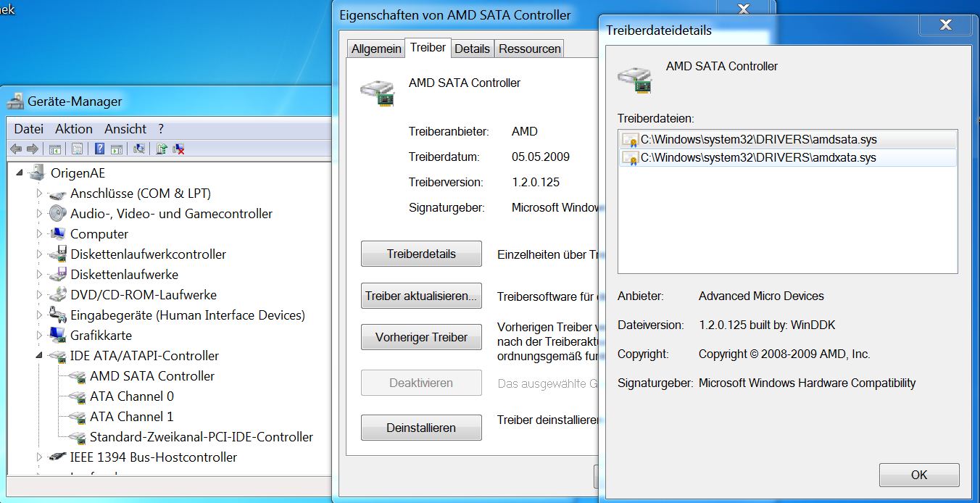This screenshot has height=503, width=980.
Task: Click 'Microsoft Windows Hardware Compatibility' signer text
Action: click(x=807, y=383)
